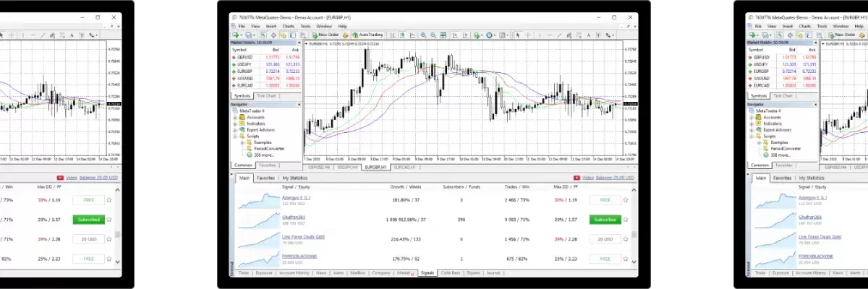Open Balance: 25.00 USD link in center window
This screenshot has width=868, height=289.
coord(615,178)
